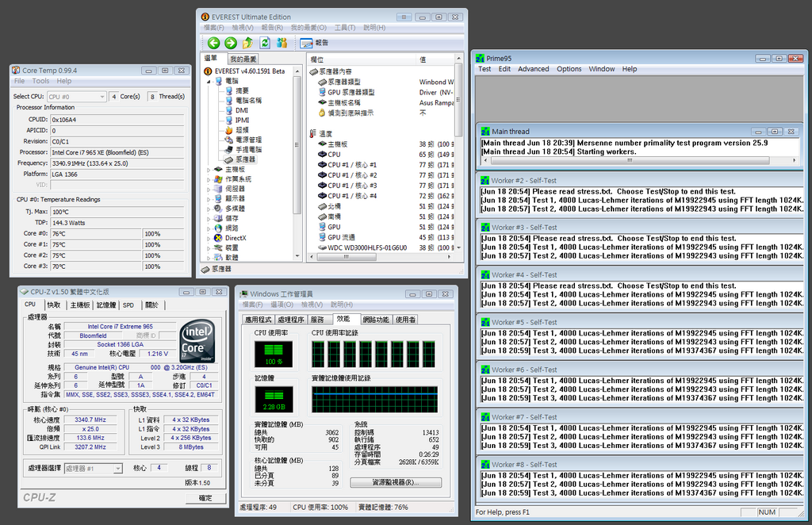
Task: Click EVEREST green Forward arrow icon
Action: pyautogui.click(x=231, y=43)
